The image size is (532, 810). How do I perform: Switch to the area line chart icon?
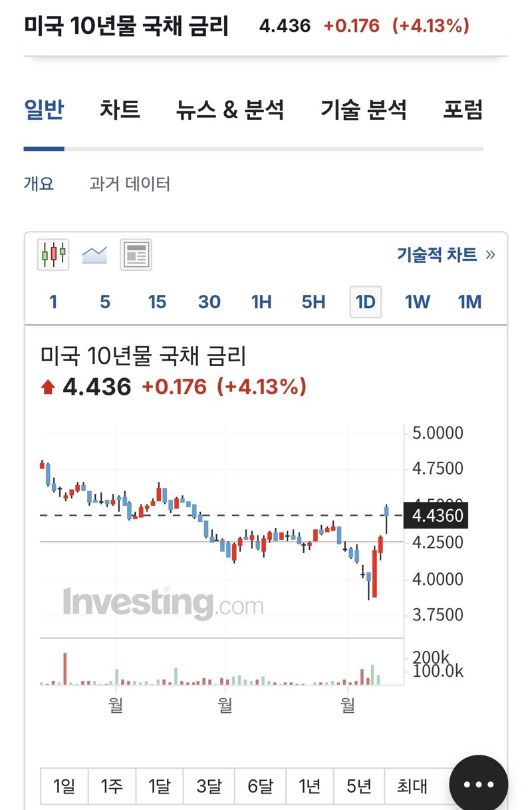(94, 255)
